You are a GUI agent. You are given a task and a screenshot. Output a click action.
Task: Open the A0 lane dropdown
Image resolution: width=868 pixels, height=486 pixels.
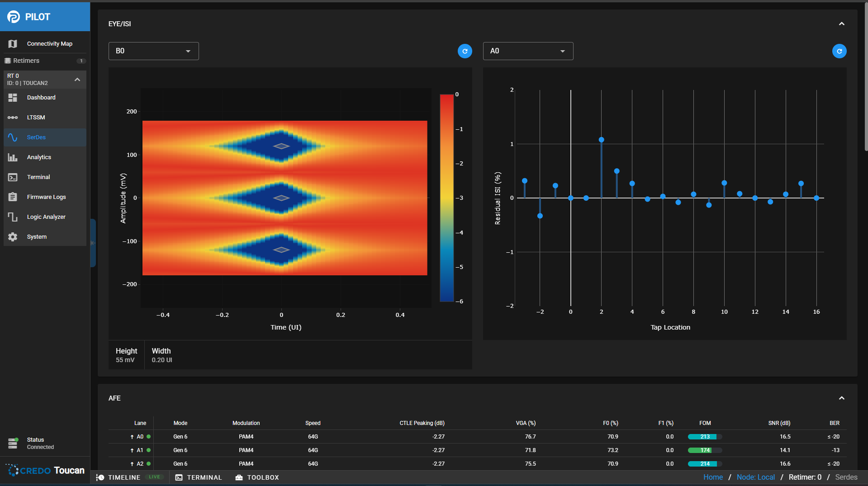(x=528, y=51)
